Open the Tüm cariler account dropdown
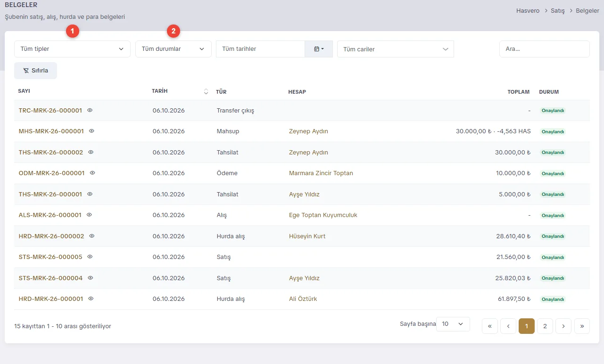Screen dimensions: 604x364 (x=396, y=49)
